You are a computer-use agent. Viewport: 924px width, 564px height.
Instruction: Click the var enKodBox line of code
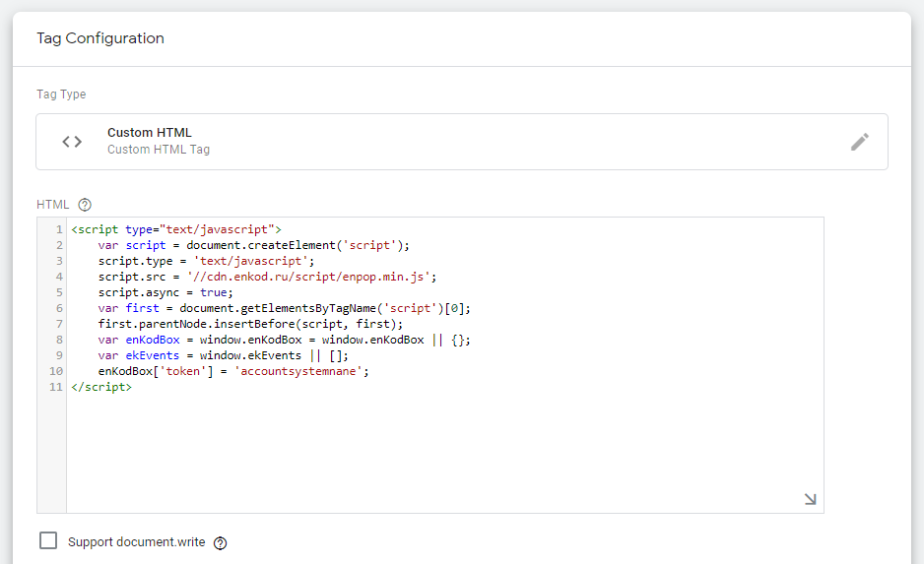point(284,341)
